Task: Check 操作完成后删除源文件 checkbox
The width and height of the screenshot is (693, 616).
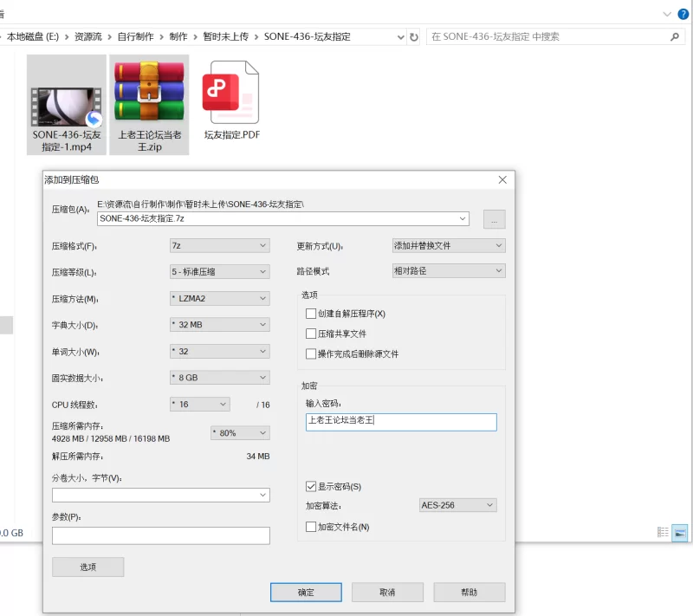Action: (311, 354)
